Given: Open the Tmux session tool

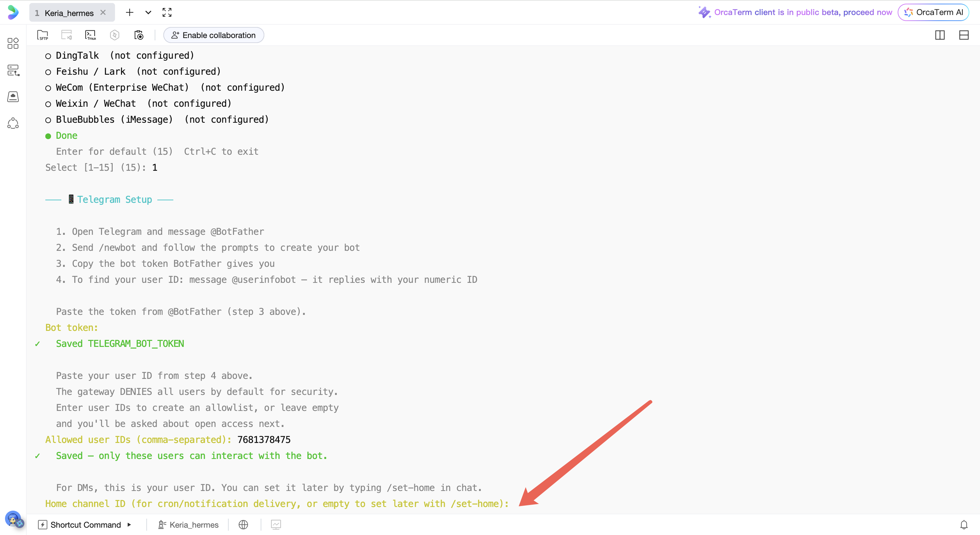Looking at the screenshot, I should tap(91, 35).
